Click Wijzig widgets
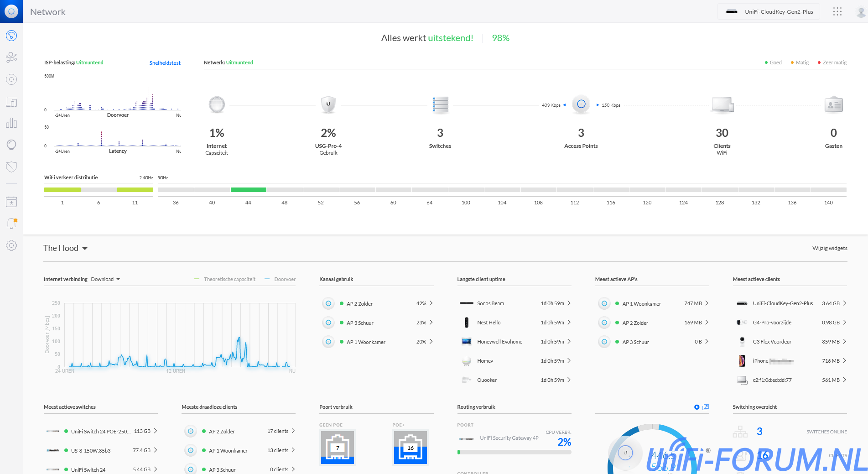This screenshot has height=474, width=868. [829, 248]
